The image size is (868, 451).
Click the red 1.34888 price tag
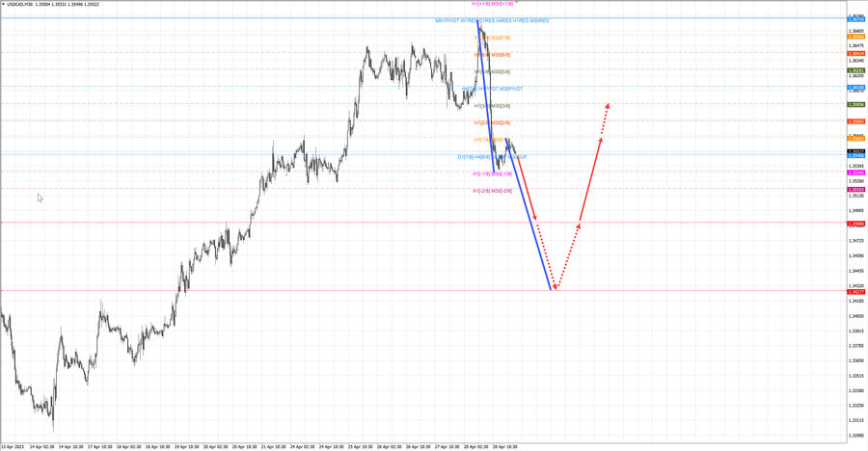click(x=855, y=225)
